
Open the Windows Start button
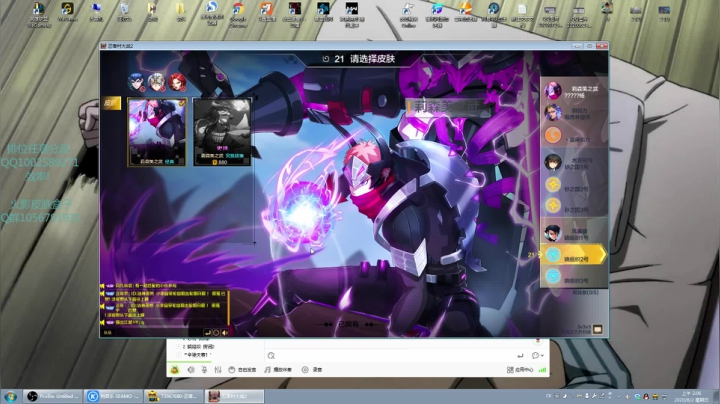[x=10, y=396]
